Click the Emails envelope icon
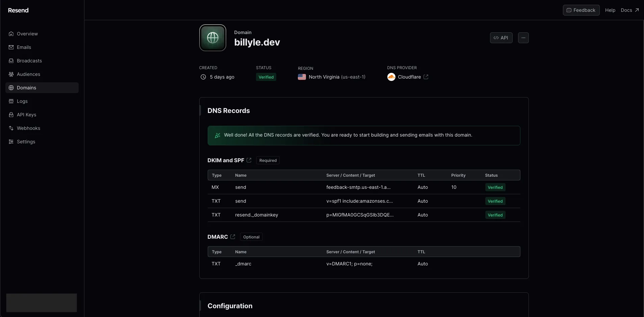Image resolution: width=644 pixels, height=317 pixels. (11, 47)
